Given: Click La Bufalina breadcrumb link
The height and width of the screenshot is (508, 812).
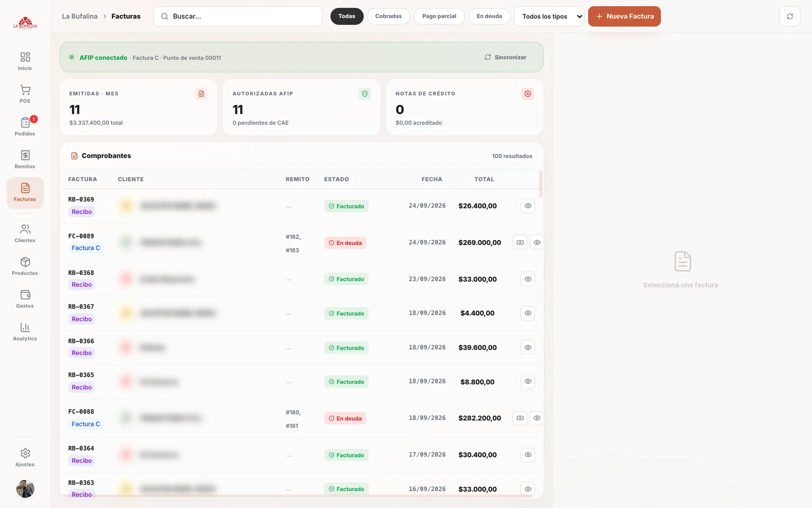Looking at the screenshot, I should (79, 16).
